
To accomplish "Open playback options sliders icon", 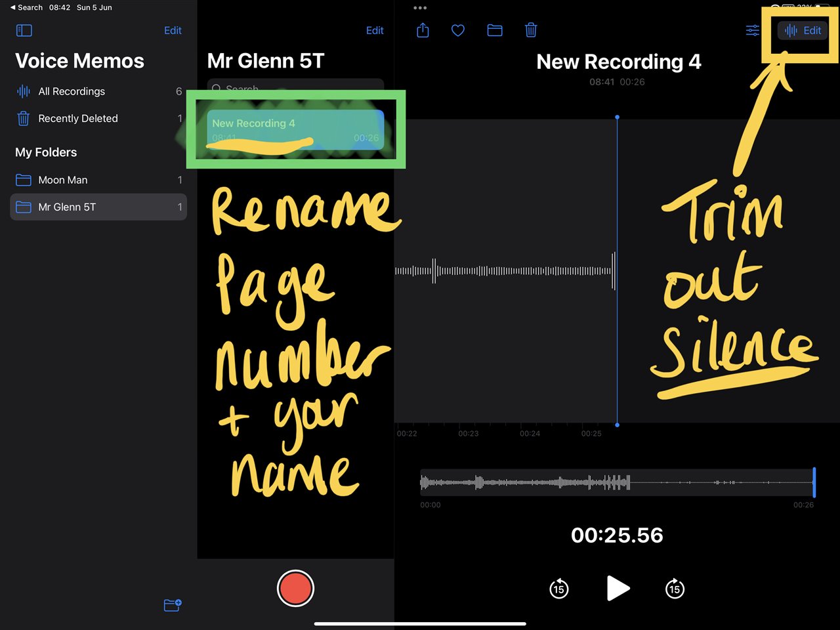I will point(753,30).
